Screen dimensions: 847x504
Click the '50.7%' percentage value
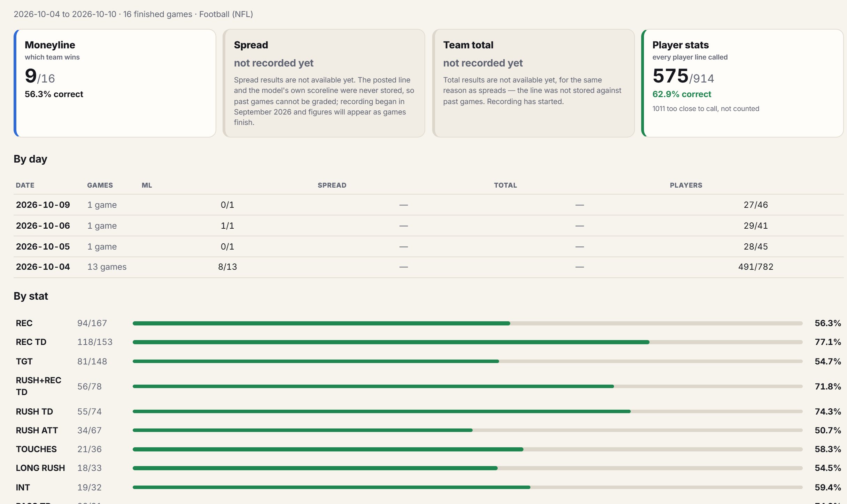[x=828, y=431]
